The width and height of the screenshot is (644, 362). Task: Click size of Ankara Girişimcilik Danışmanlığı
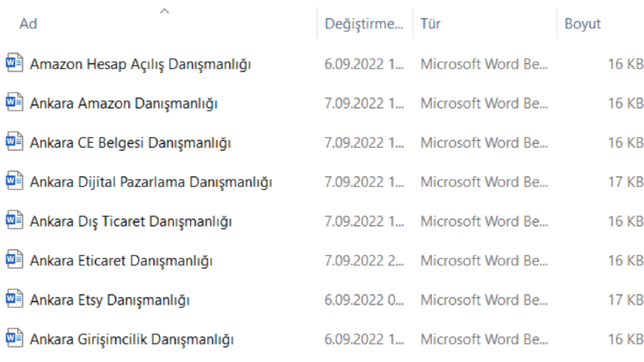(625, 340)
